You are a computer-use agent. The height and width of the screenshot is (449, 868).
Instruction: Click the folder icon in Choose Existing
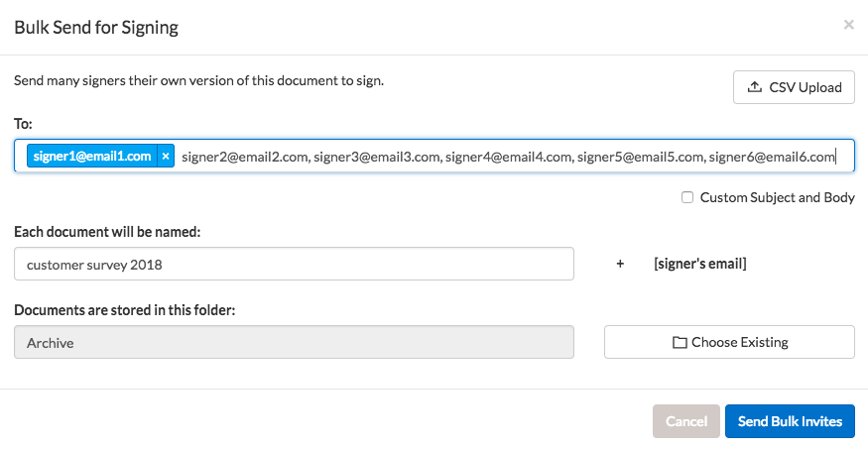(680, 343)
